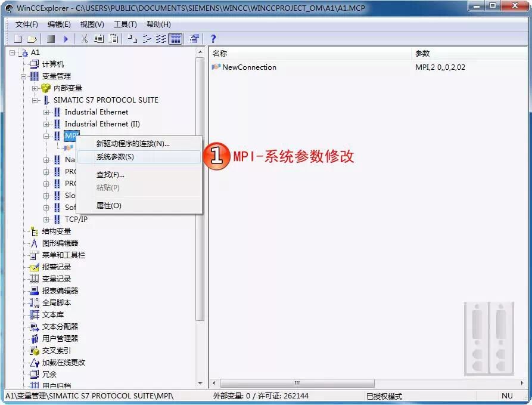Screen dimensions: 532x405
Task: Click the blue question mark Help icon
Action: coord(213,39)
